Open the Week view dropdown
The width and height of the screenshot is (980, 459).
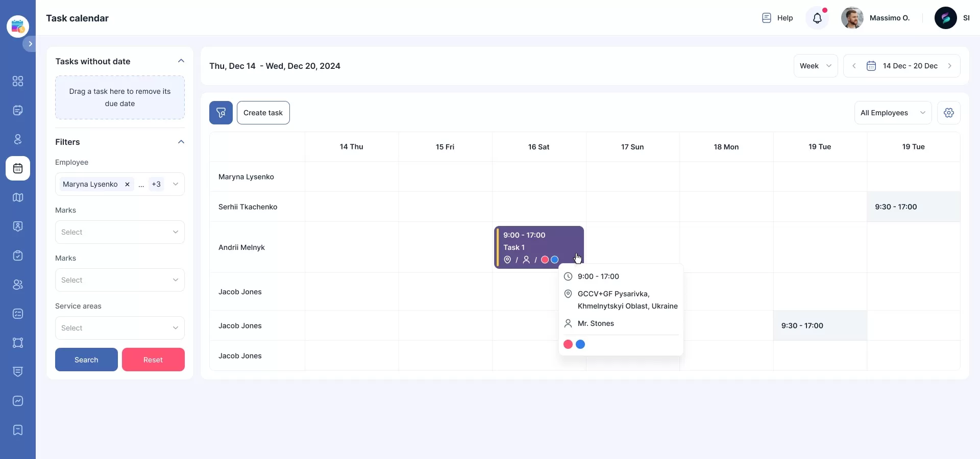pos(815,66)
